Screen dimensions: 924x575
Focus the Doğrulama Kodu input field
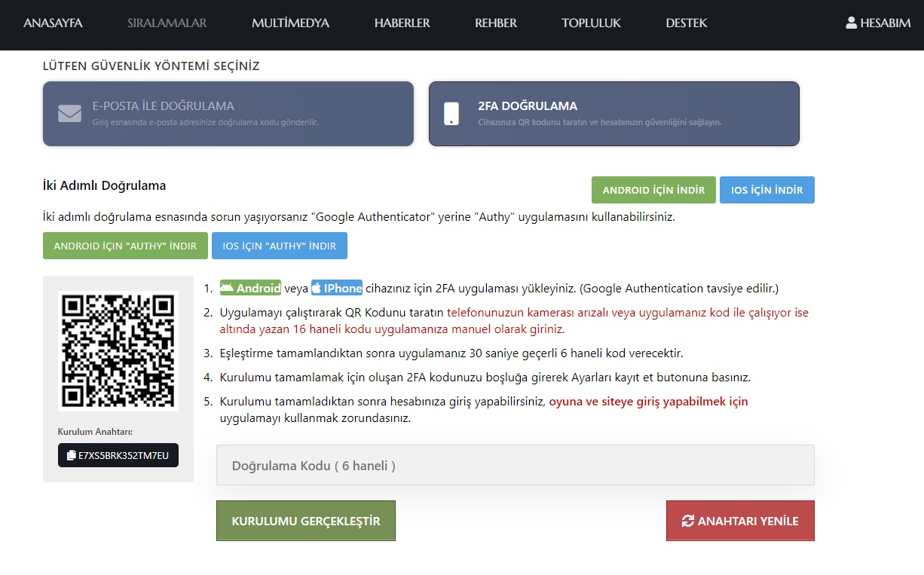515,466
